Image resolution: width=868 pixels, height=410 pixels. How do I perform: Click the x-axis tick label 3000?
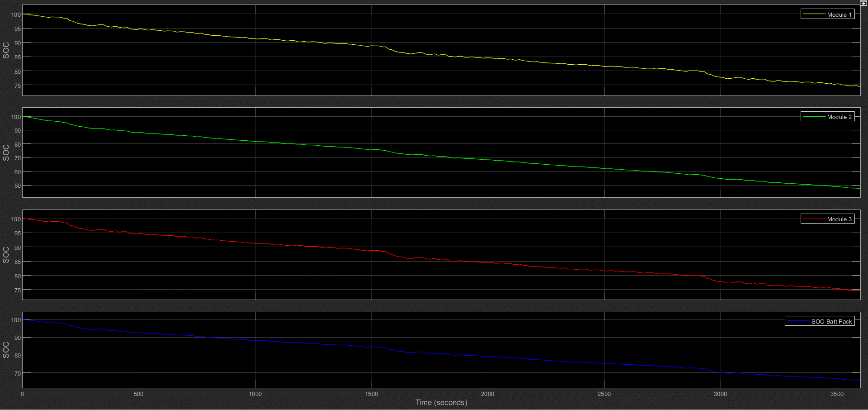[x=721, y=394]
